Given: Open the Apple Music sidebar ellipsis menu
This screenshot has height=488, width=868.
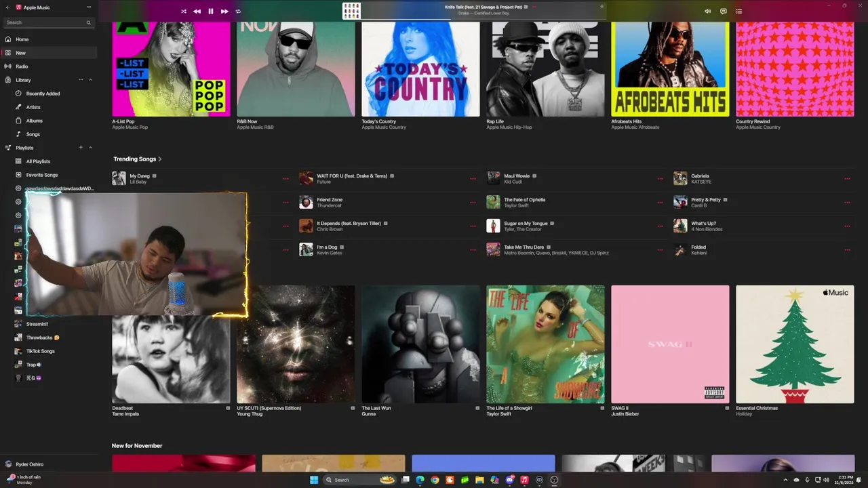Looking at the screenshot, I should tap(89, 7).
